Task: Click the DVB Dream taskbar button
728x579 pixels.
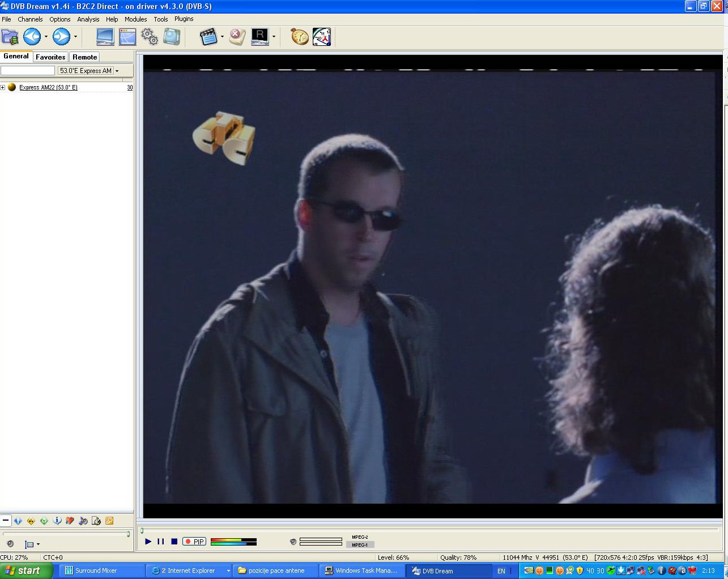Action: point(449,571)
